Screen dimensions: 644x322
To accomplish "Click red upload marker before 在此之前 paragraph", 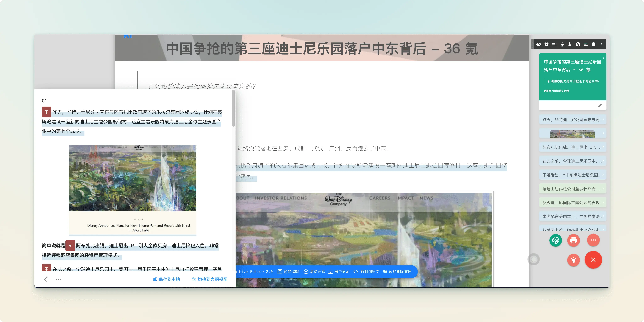I will pos(47,268).
